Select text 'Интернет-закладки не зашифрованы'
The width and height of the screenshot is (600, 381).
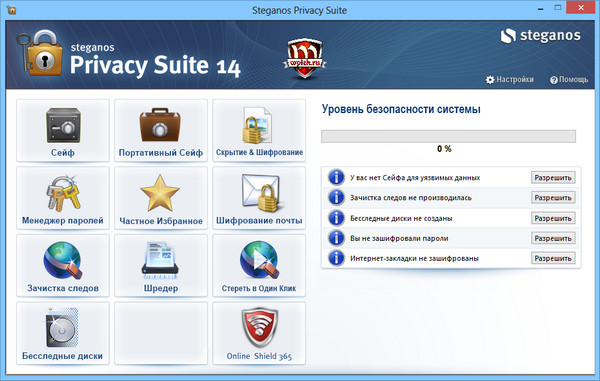(414, 259)
